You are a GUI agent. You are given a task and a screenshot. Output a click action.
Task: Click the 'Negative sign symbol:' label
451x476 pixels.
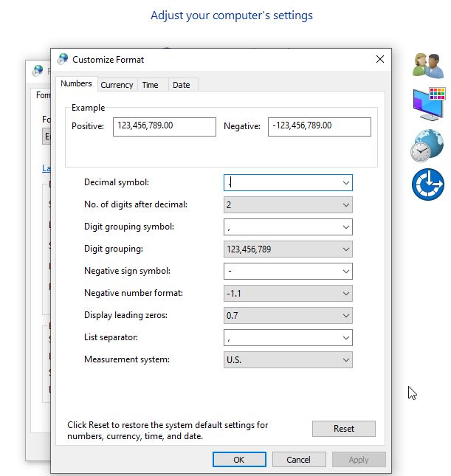[x=127, y=271]
